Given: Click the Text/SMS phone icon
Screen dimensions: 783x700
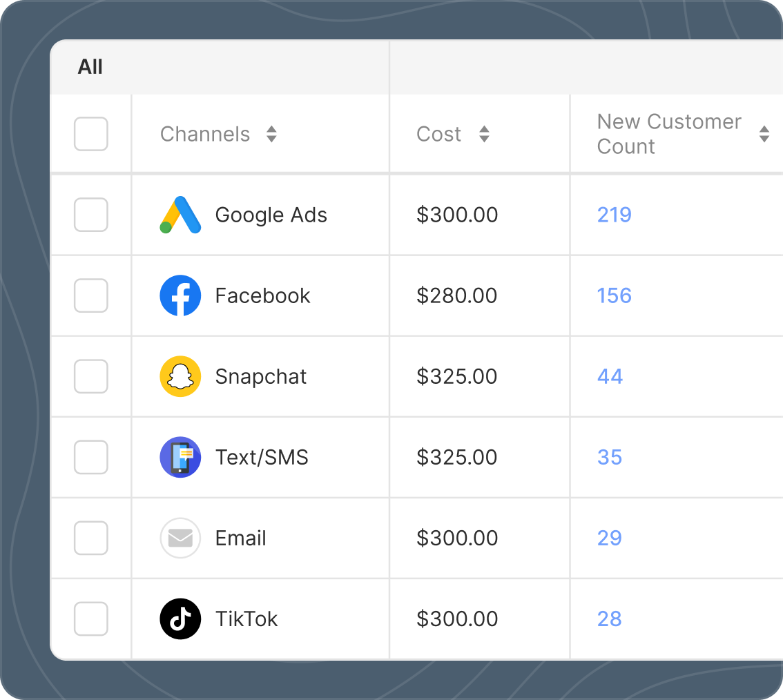Looking at the screenshot, I should [180, 457].
